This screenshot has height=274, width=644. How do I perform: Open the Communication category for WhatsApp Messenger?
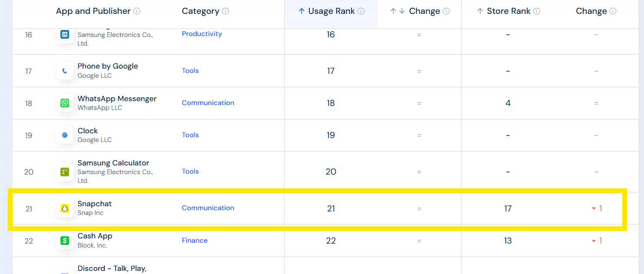point(208,102)
